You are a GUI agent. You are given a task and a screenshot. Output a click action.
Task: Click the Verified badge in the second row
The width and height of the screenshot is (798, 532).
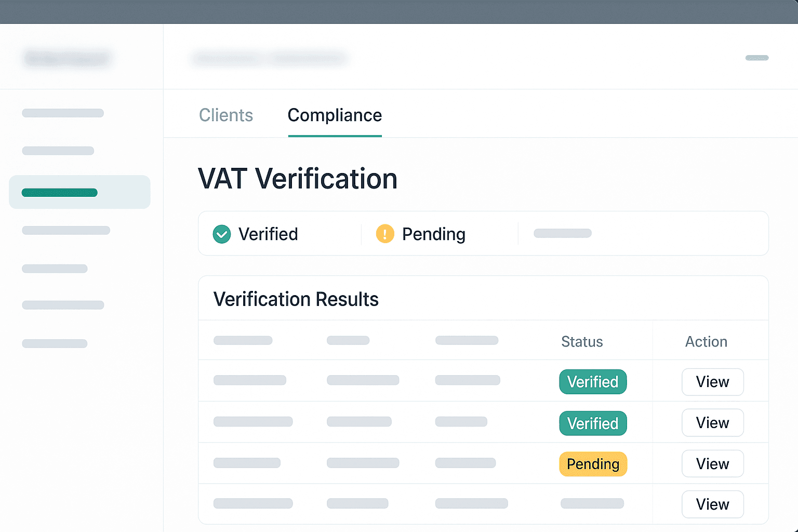[593, 423]
